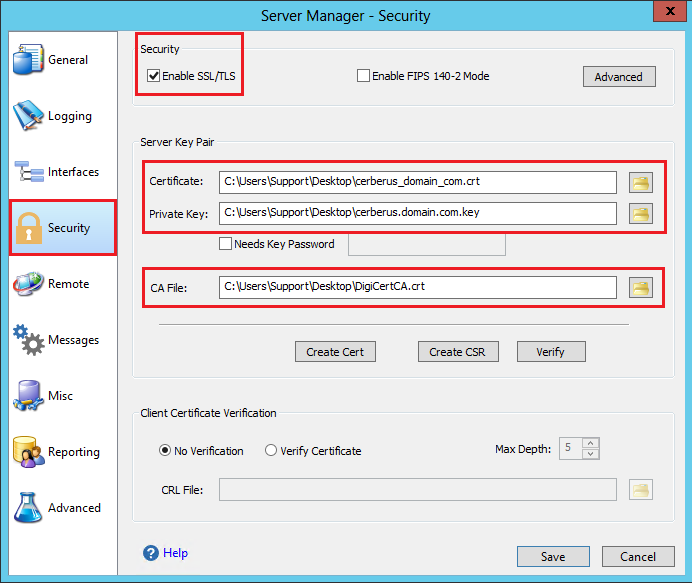Open the Reporting page icon
The height and width of the screenshot is (583, 692).
[28, 452]
